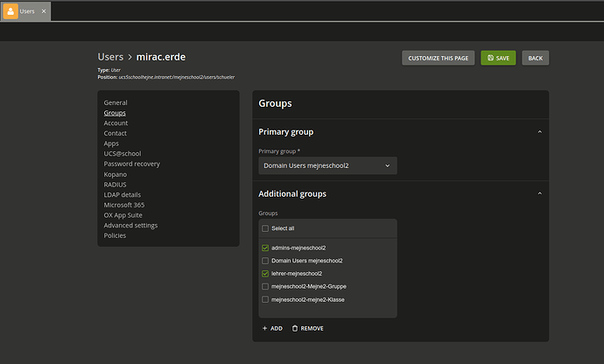
Task: Open OX App Suite section
Action: (123, 215)
